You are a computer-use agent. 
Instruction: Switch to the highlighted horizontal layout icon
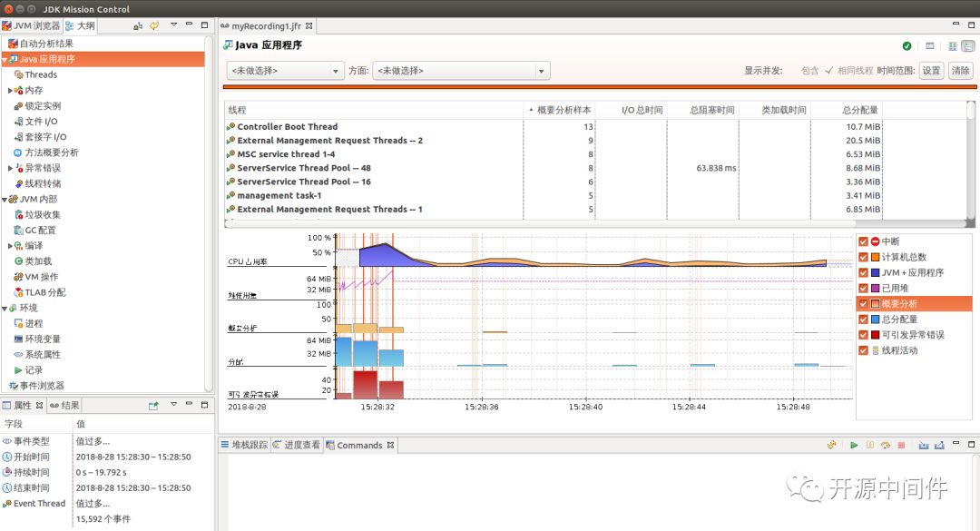967,45
